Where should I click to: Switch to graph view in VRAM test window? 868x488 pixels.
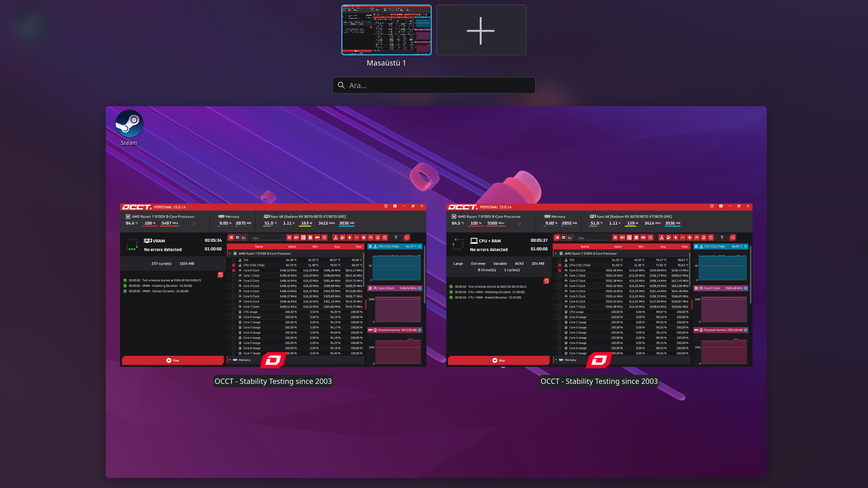coord(244,237)
